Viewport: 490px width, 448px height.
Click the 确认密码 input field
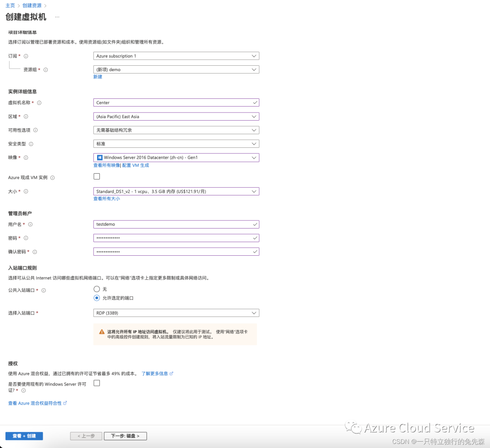176,252
